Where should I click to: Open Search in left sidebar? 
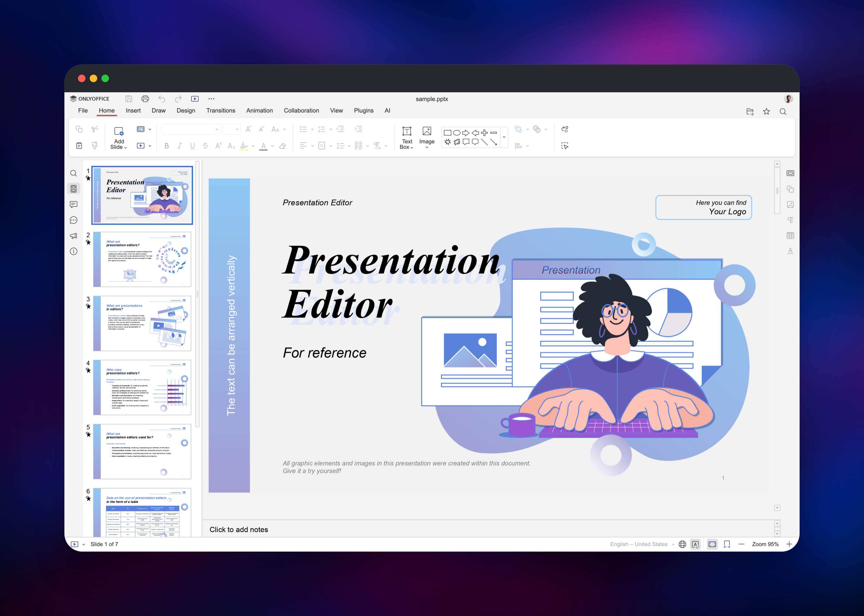coord(74,173)
